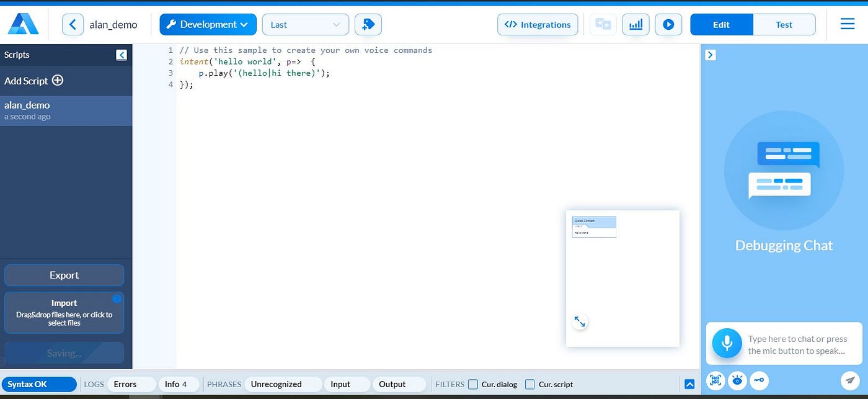Switch to the Test tab
This screenshot has height=399, width=868.
tap(784, 24)
